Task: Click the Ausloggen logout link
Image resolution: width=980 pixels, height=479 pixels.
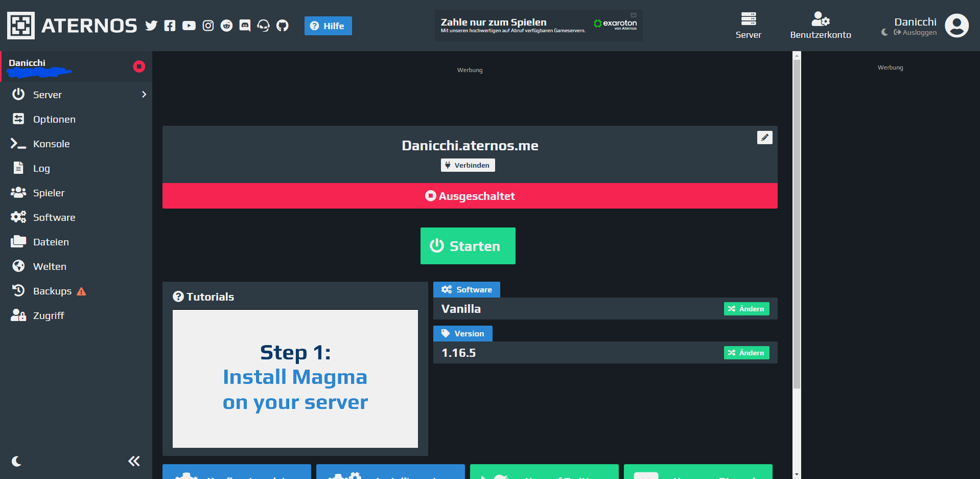Action: [916, 32]
